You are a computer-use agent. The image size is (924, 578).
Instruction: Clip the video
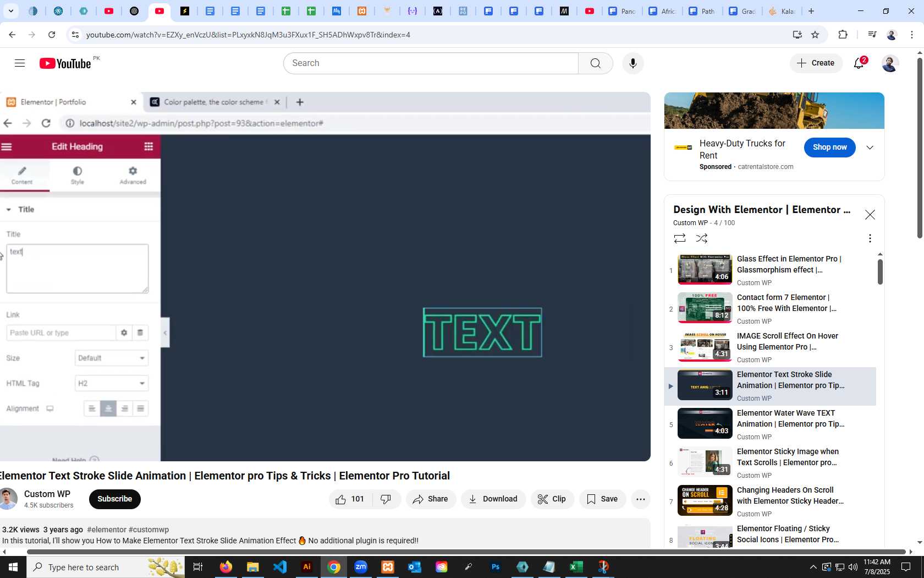click(552, 499)
